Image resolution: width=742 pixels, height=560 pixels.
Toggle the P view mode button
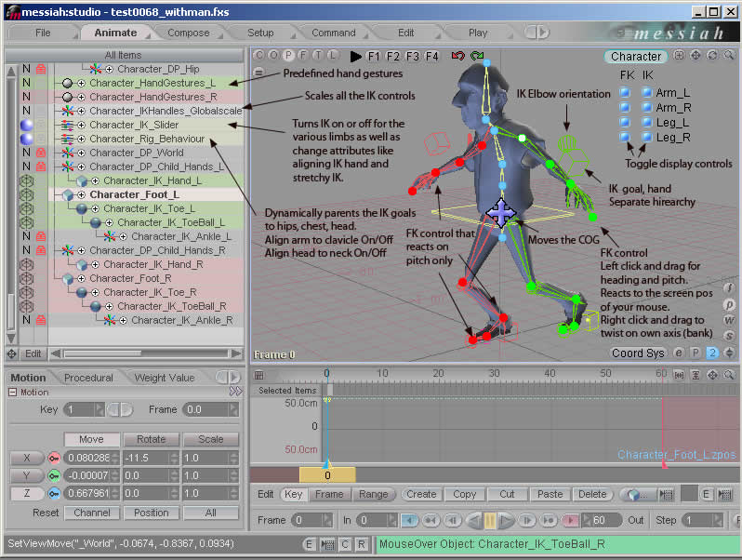click(288, 56)
